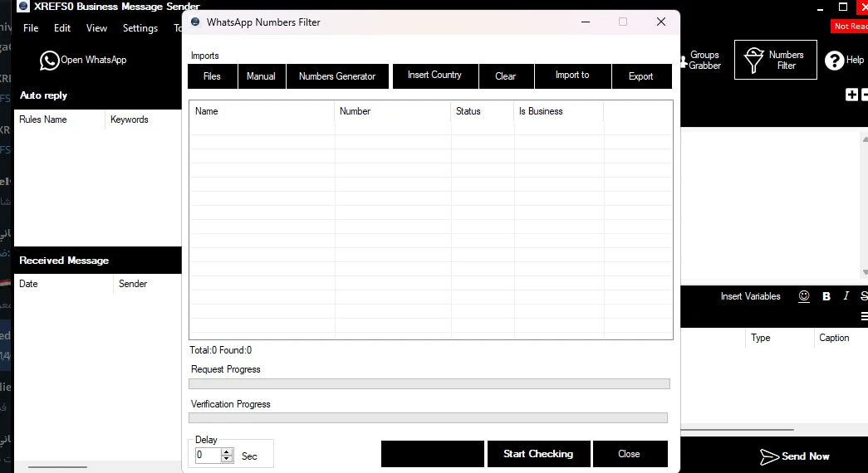
Task: Toggle italic formatting in message editor
Action: (x=846, y=296)
